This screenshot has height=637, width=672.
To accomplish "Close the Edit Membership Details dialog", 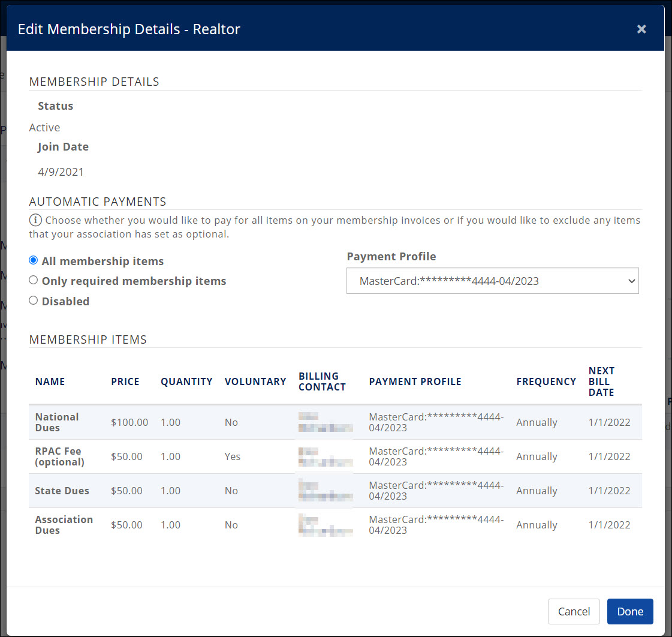I will tap(641, 29).
